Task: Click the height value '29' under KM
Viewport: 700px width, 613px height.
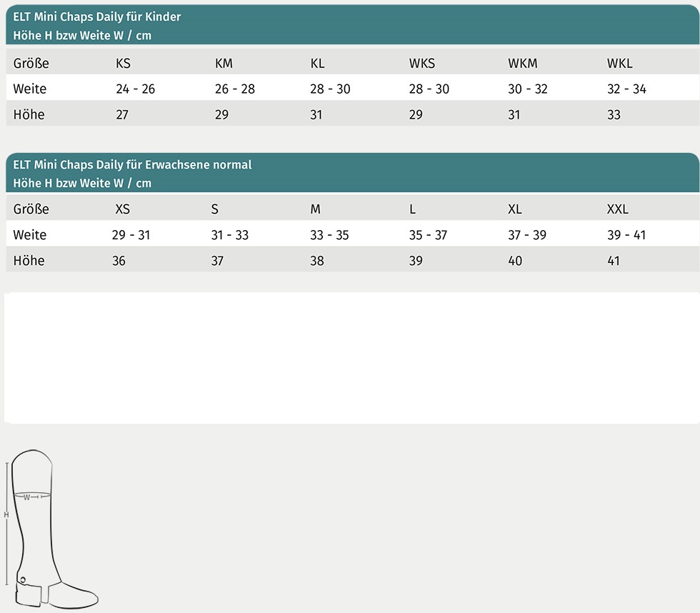Action: pyautogui.click(x=221, y=115)
